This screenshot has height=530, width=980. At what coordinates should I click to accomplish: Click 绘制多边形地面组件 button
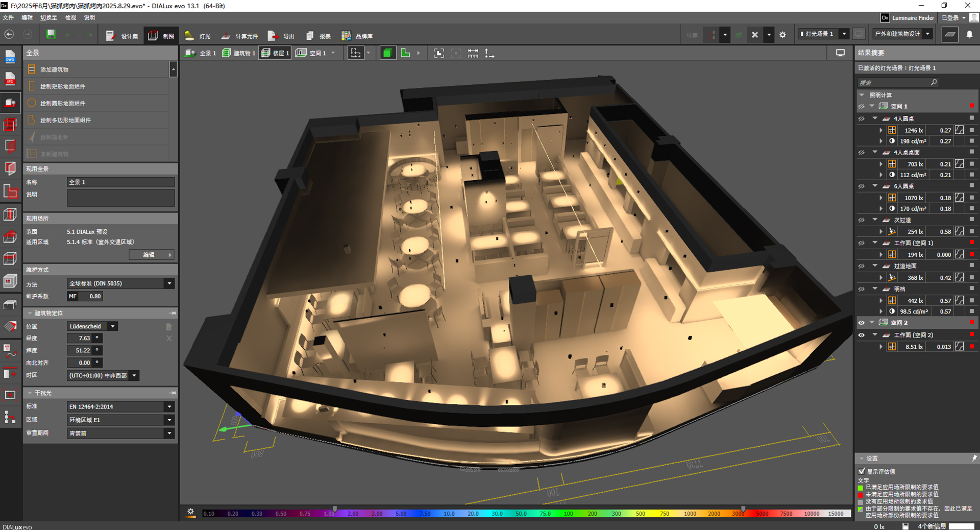[x=97, y=120]
